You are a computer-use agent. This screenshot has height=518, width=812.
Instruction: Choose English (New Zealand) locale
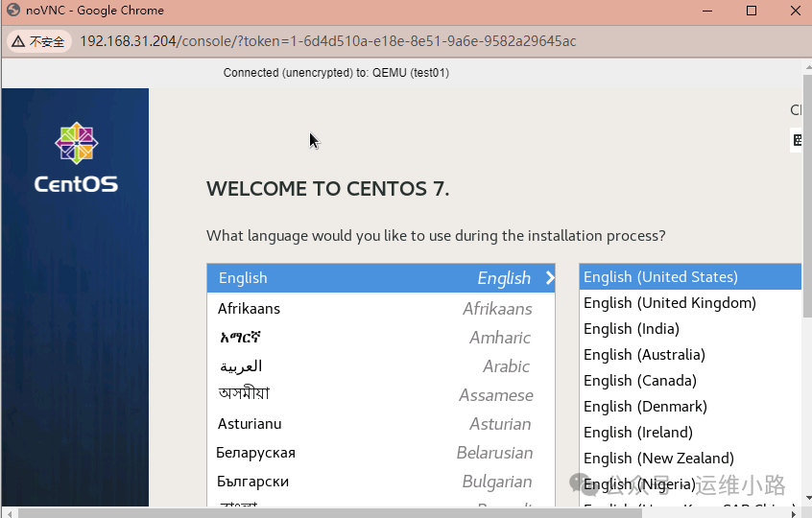(x=690, y=458)
